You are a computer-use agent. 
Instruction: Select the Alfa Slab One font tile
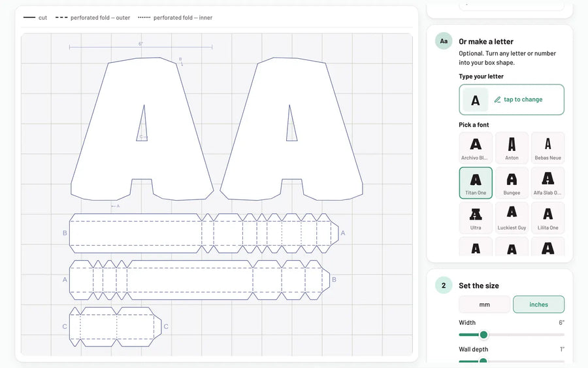(x=547, y=182)
